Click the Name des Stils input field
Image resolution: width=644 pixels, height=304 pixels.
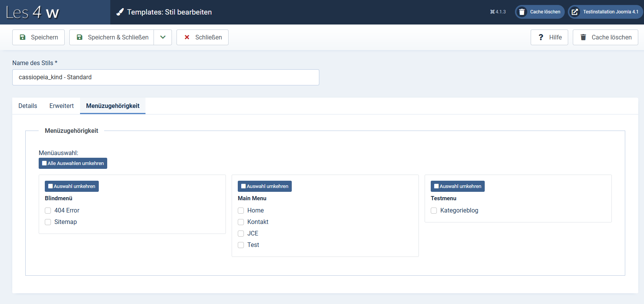[165, 77]
